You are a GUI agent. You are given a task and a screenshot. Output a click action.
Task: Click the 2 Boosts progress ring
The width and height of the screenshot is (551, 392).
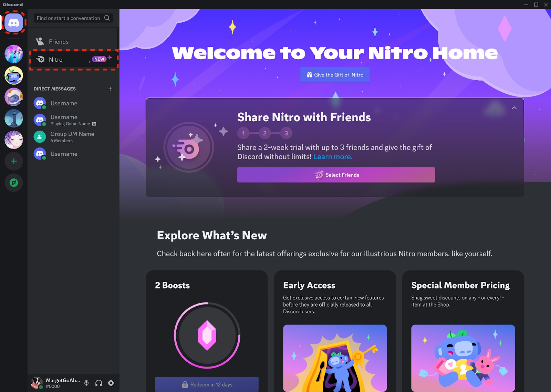coord(207,335)
